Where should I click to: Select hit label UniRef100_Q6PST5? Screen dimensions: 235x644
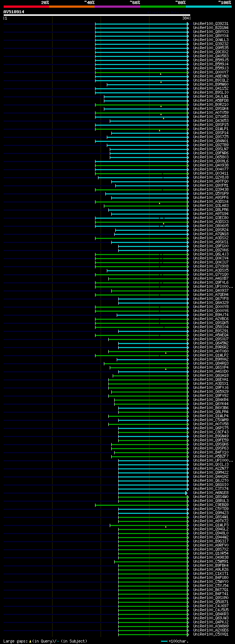click(x=211, y=428)
